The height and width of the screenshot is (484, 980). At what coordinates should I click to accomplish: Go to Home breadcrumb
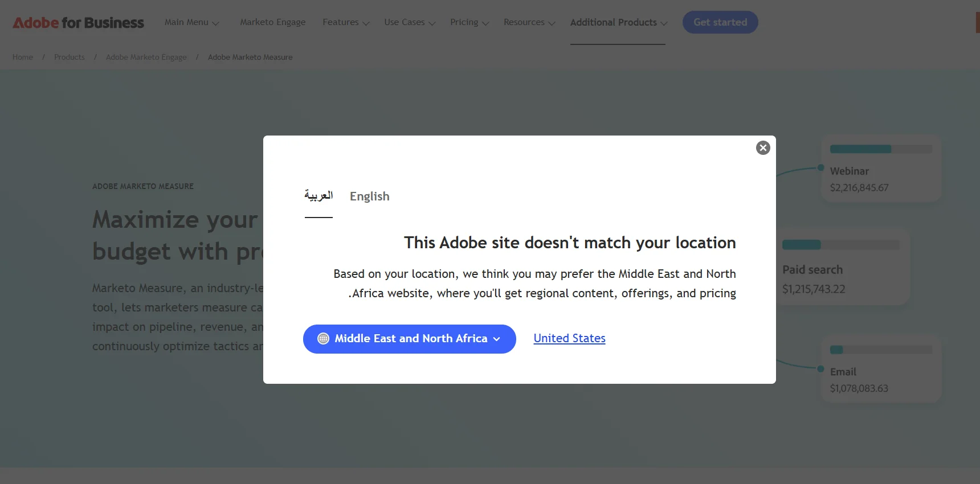23,58
